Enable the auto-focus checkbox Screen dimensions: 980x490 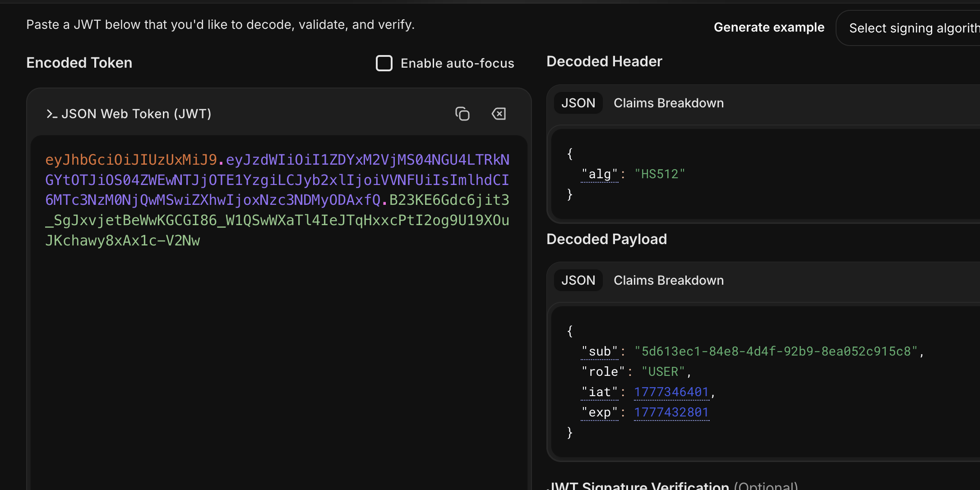[x=384, y=63]
